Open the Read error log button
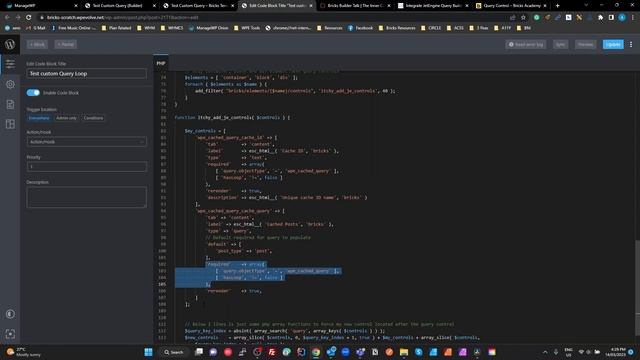Image resolution: width=640 pixels, height=360 pixels. click(526, 44)
